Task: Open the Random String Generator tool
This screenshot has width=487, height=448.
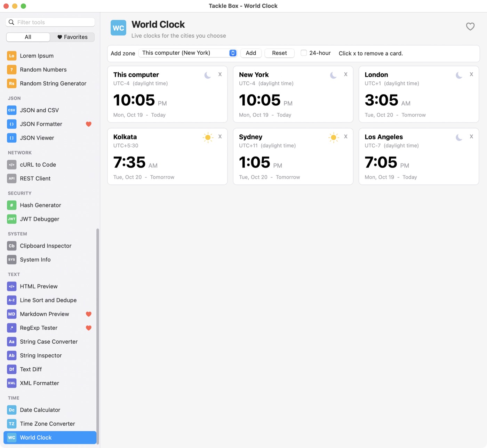Action: pos(50,83)
